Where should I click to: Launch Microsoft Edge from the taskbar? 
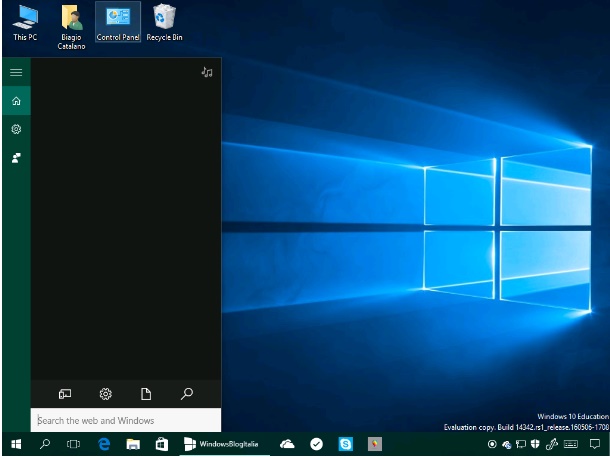(103, 444)
